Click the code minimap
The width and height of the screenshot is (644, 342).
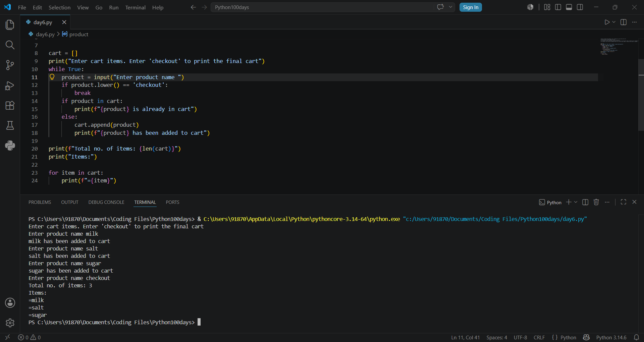(x=619, y=46)
